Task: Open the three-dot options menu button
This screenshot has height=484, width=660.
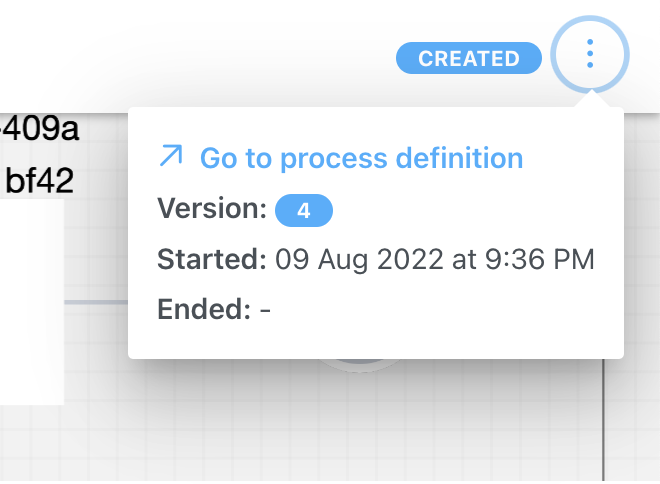Action: [590, 54]
